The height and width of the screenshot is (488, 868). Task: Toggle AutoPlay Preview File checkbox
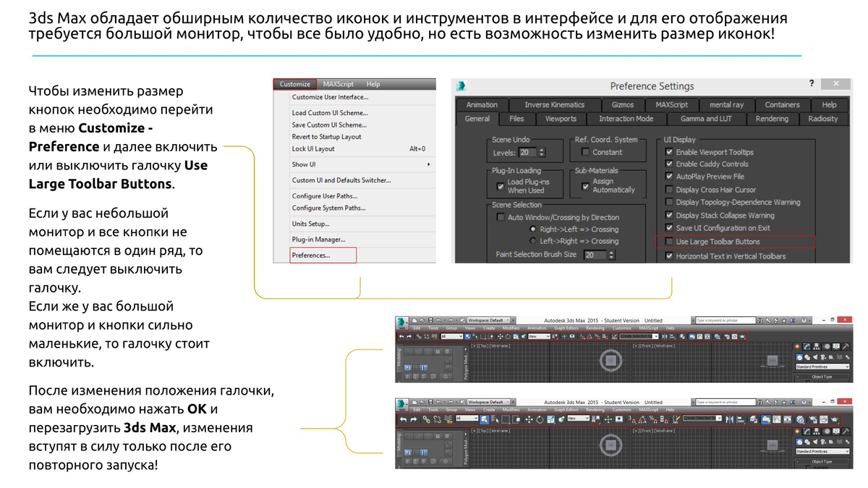(x=668, y=177)
